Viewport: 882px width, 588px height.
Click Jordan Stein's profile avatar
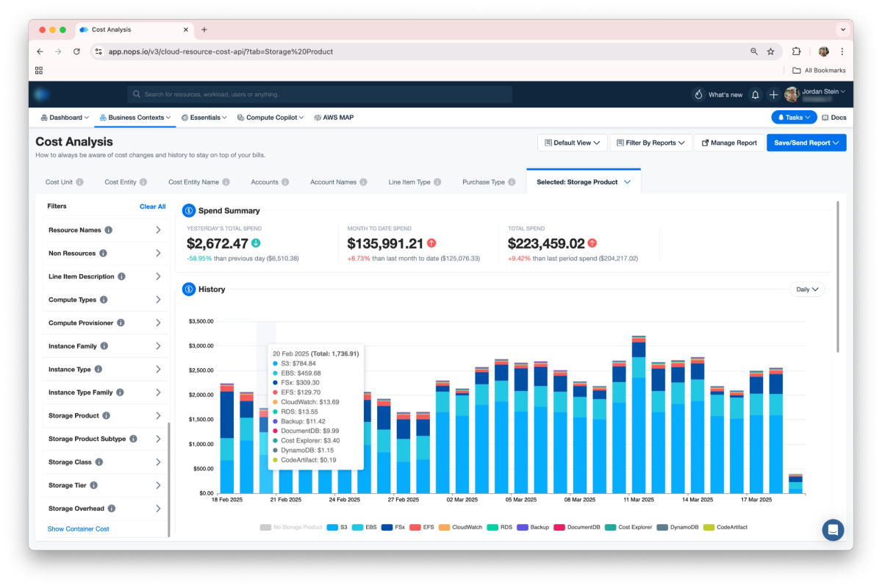point(792,94)
